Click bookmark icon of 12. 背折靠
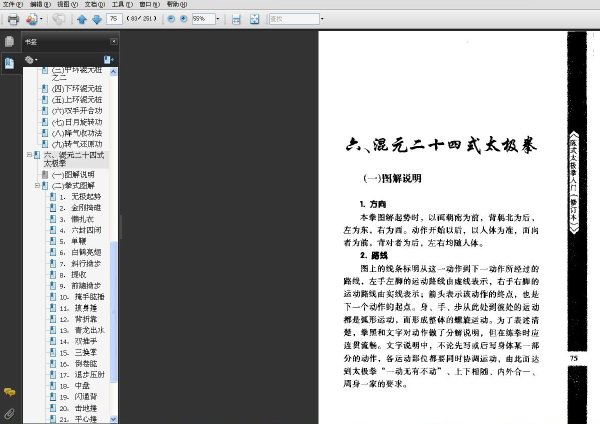 (x=53, y=319)
